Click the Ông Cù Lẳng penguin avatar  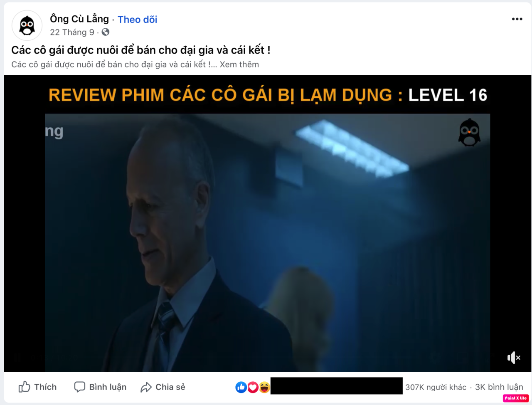click(27, 25)
